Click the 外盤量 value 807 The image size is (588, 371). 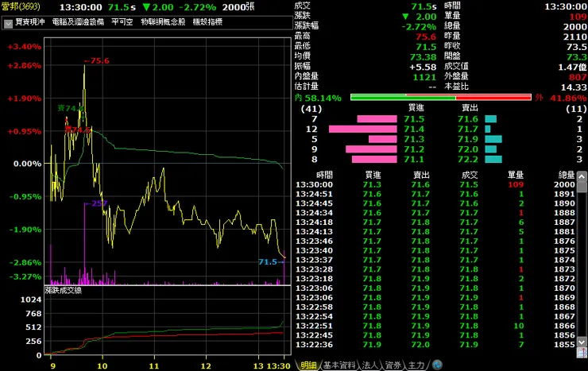click(578, 77)
